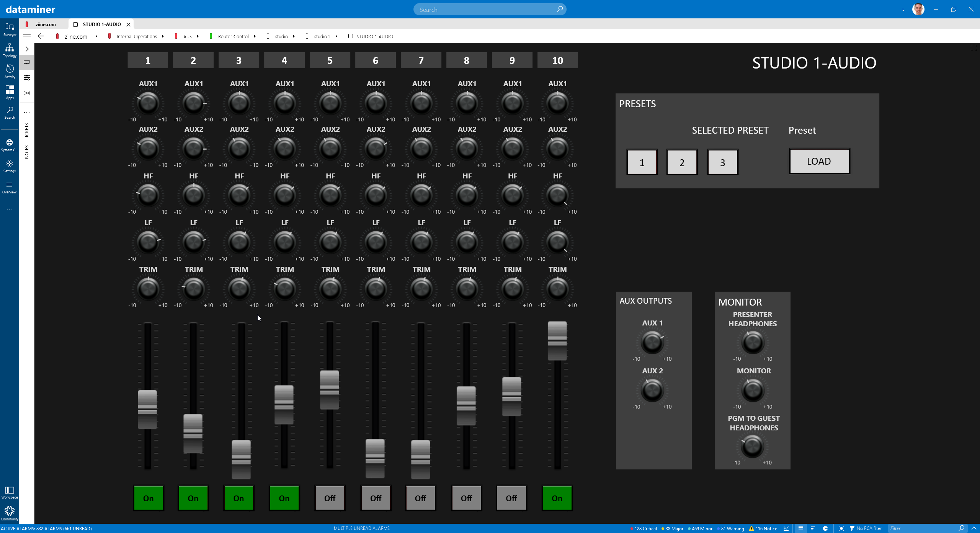This screenshot has width=980, height=533.
Task: Select preset 2 in the Presets panel
Action: click(682, 162)
